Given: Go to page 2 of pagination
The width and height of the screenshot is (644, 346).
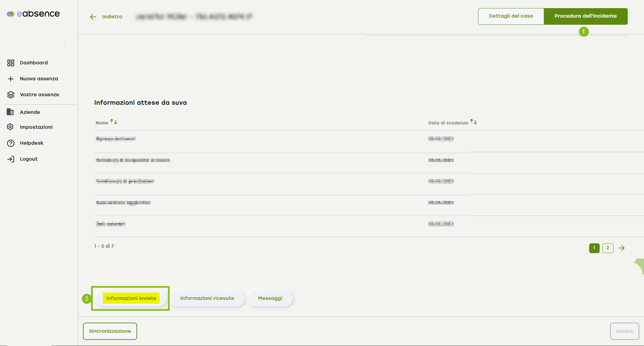Looking at the screenshot, I should point(608,248).
